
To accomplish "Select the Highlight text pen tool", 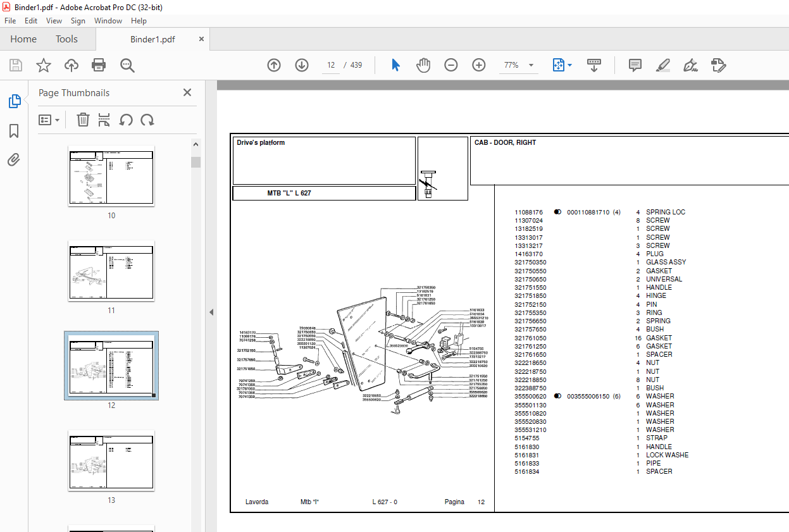I will click(663, 65).
